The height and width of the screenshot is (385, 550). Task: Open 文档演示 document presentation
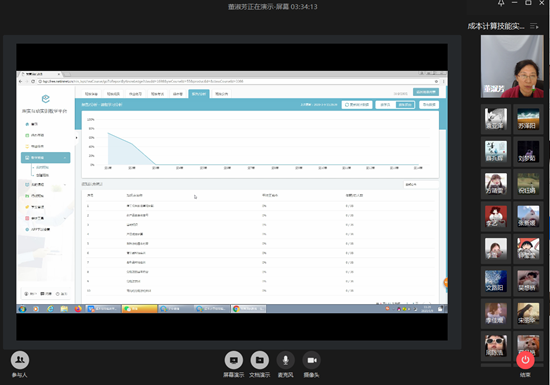[260, 360]
